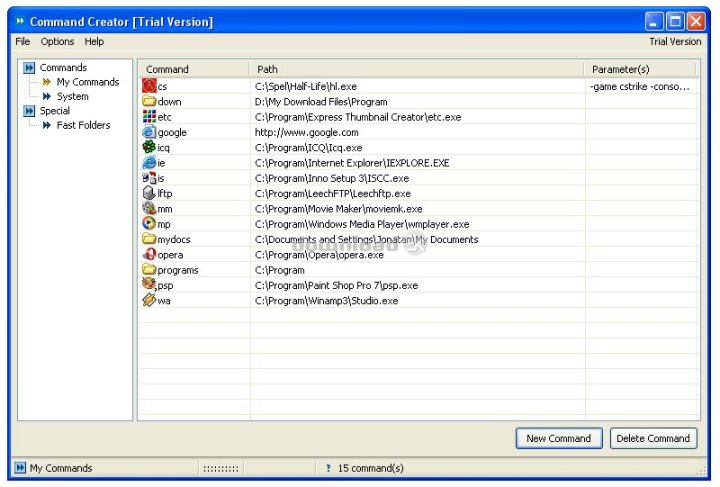720x487 pixels.
Task: Click the window resize grip corner
Action: tap(701, 471)
